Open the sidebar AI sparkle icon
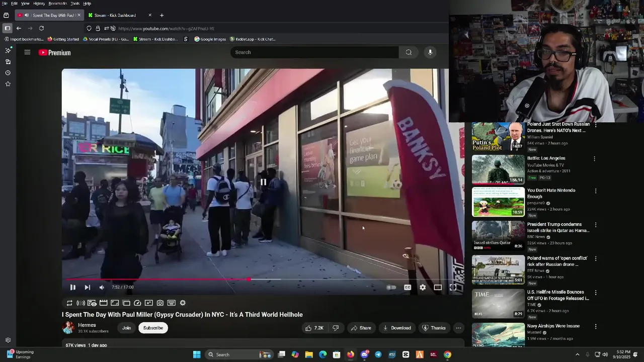The height and width of the screenshot is (362, 644). tap(8, 50)
